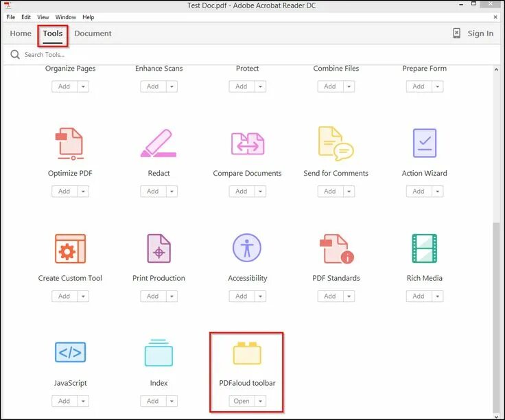Image resolution: width=505 pixels, height=420 pixels.
Task: Click the scrollbar down arrow
Action: pyautogui.click(x=496, y=416)
